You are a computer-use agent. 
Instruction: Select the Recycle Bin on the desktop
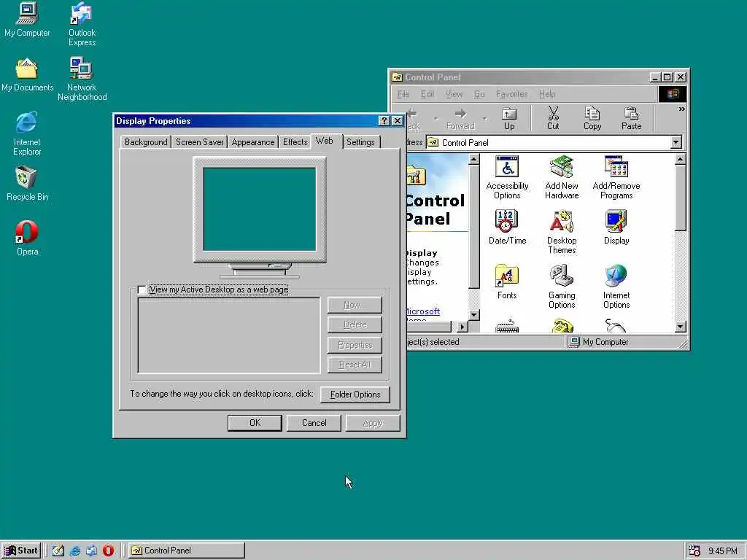pyautogui.click(x=27, y=184)
